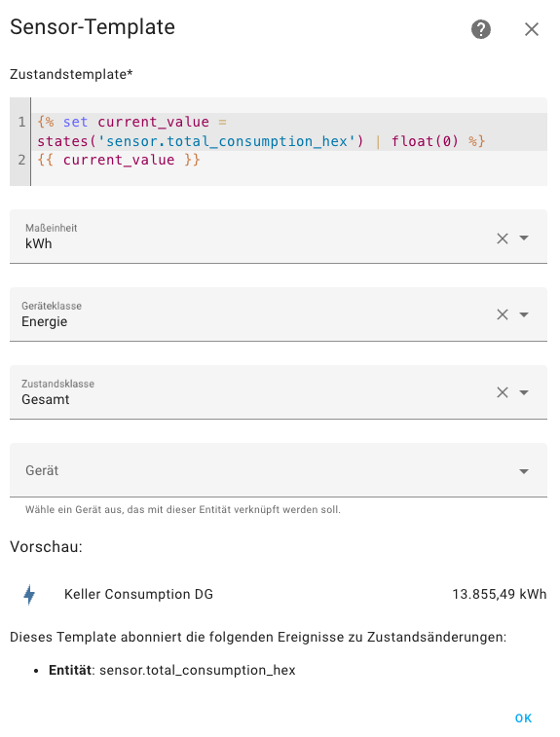Click line number 2 in the editor gutter
The image size is (560, 737).
coord(21,160)
